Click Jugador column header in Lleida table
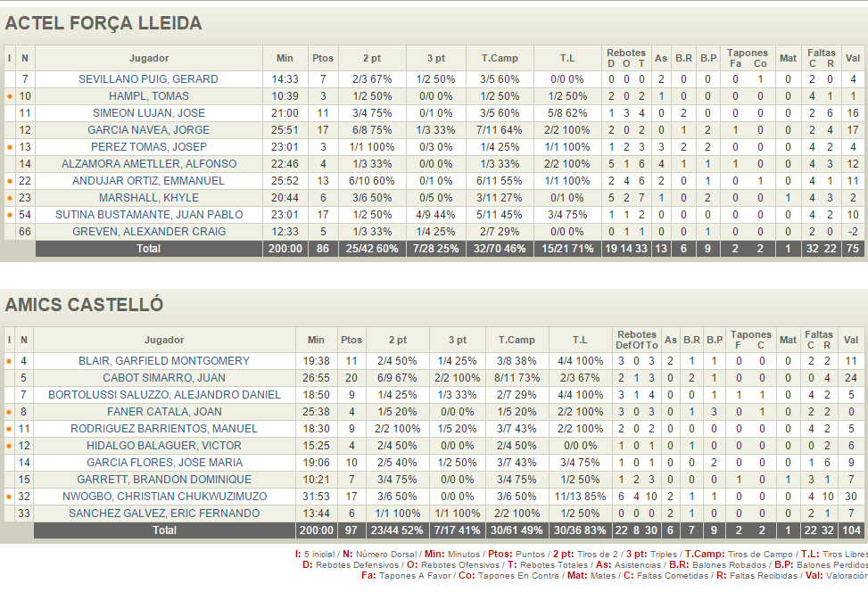This screenshot has height=592, width=868. [x=148, y=58]
